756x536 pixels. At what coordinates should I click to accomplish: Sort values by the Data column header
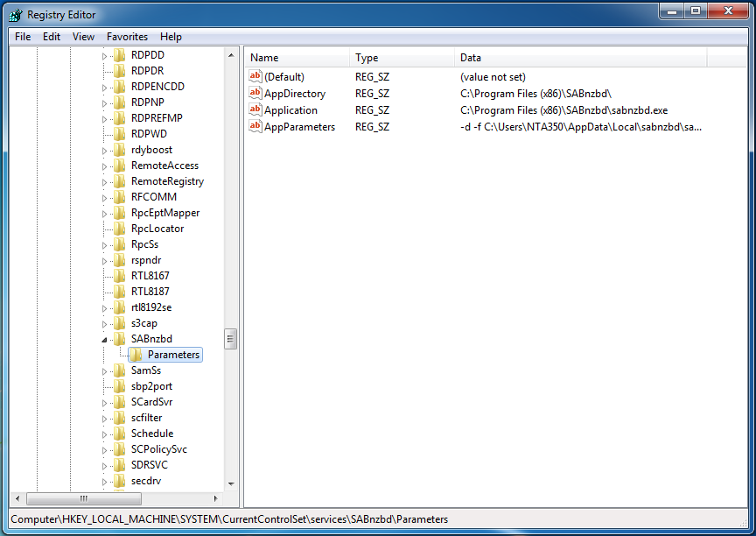(580, 58)
